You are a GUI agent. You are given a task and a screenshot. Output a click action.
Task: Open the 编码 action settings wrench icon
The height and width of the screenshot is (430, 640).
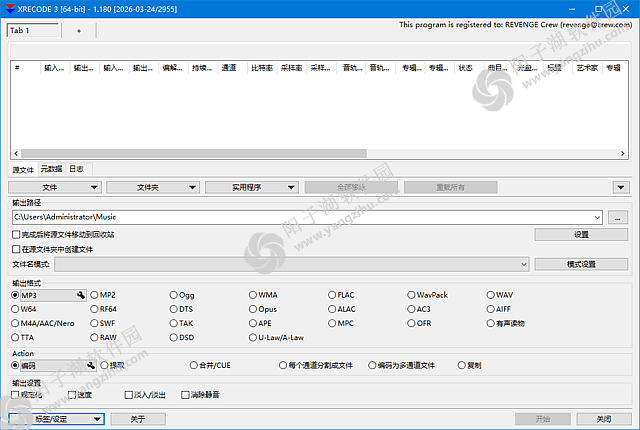(x=91, y=365)
